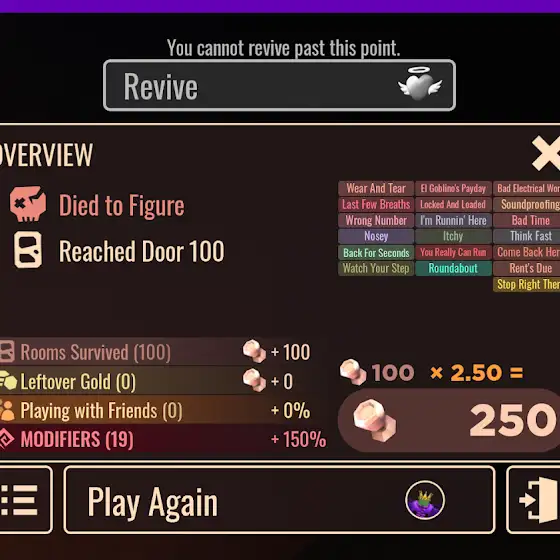Click the Revive button
The height and width of the screenshot is (560, 560).
279,86
